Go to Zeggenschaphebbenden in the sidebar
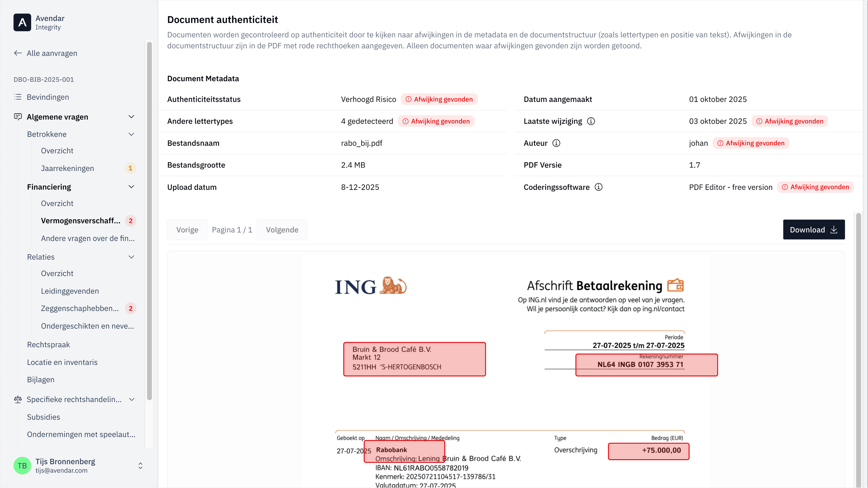Image resolution: width=868 pixels, height=488 pixels. (80, 308)
